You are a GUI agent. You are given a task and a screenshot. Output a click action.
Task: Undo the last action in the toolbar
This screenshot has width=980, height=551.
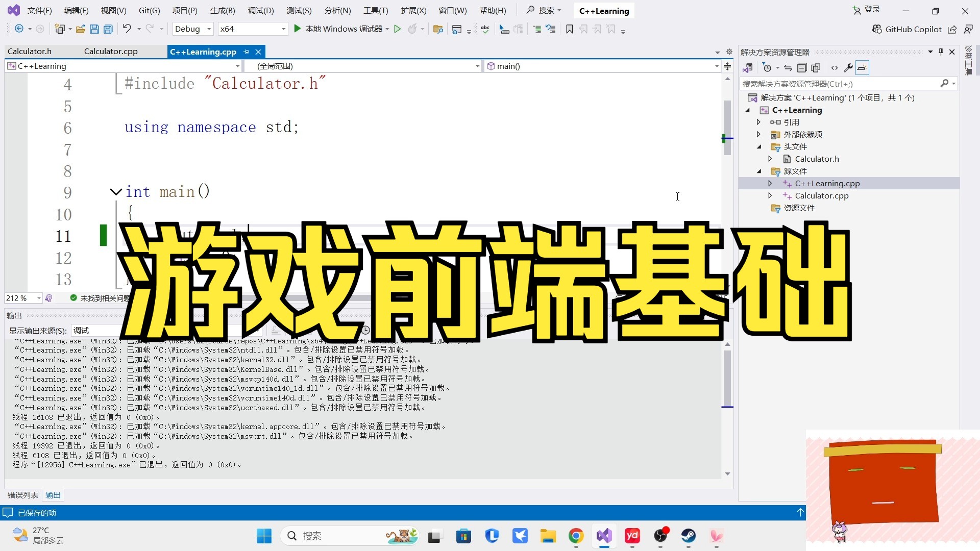(127, 29)
